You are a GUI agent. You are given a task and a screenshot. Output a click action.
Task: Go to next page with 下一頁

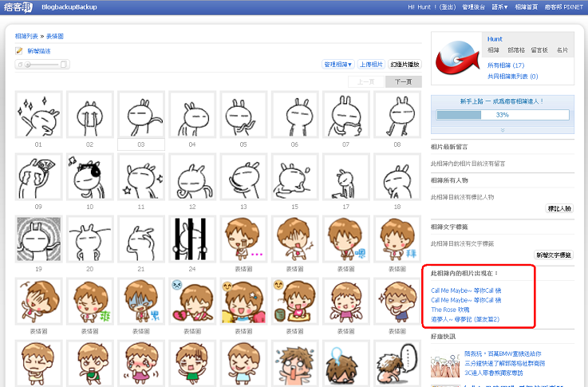[404, 81]
